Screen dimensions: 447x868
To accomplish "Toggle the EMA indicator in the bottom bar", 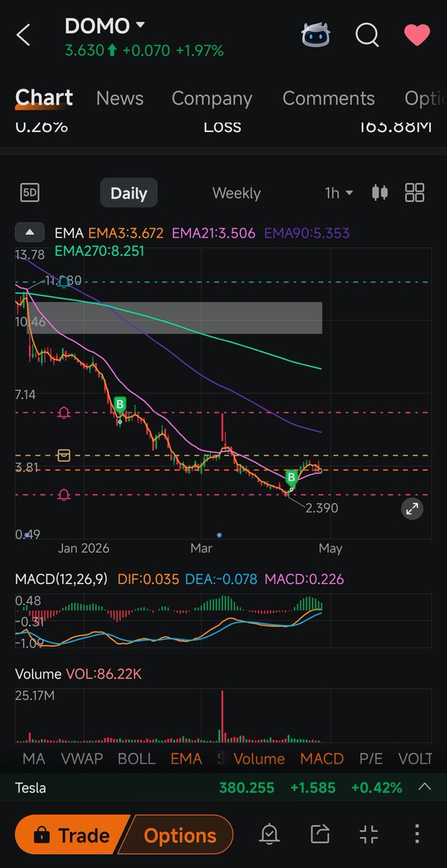I will (186, 758).
